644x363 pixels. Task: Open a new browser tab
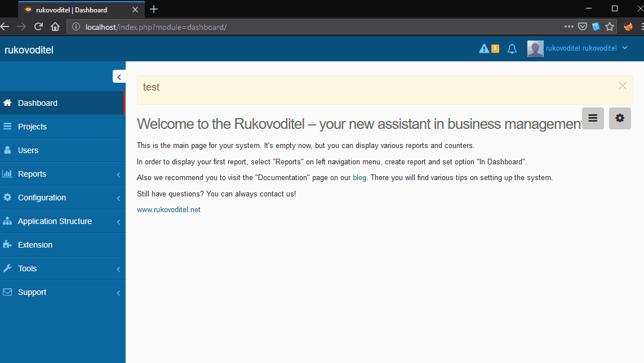pyautogui.click(x=154, y=9)
